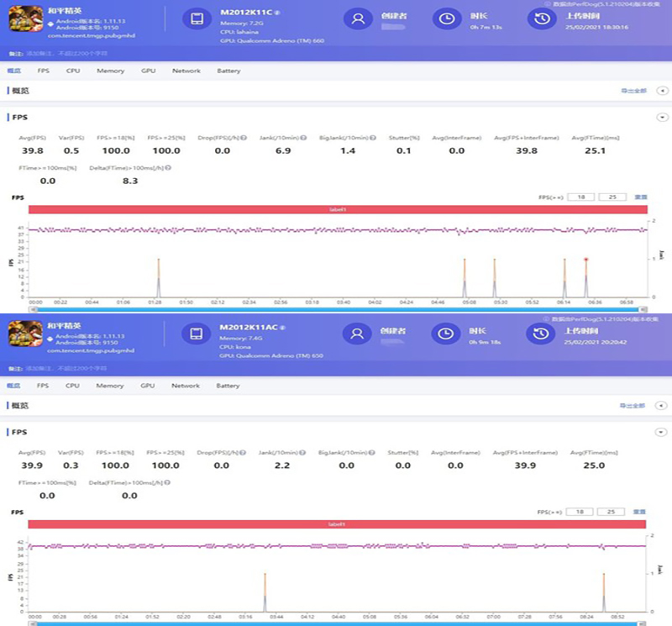This screenshot has width=672, height=626.
Task: Focus the 25 threshold field in M2012K11C report
Action: (x=612, y=197)
